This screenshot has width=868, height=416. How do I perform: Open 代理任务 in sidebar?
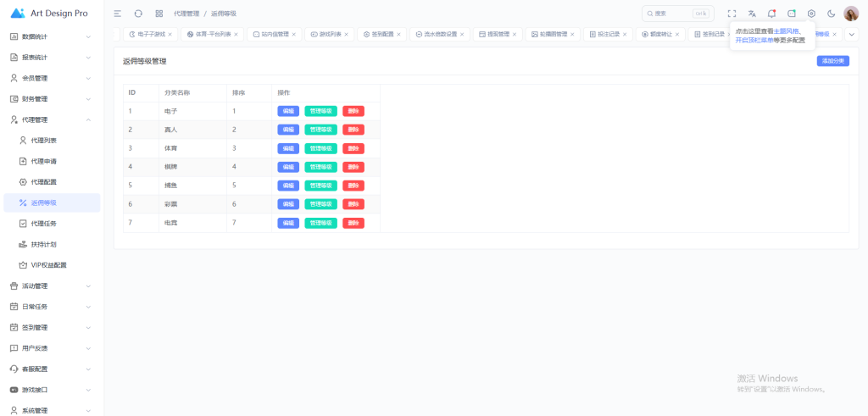52,224
